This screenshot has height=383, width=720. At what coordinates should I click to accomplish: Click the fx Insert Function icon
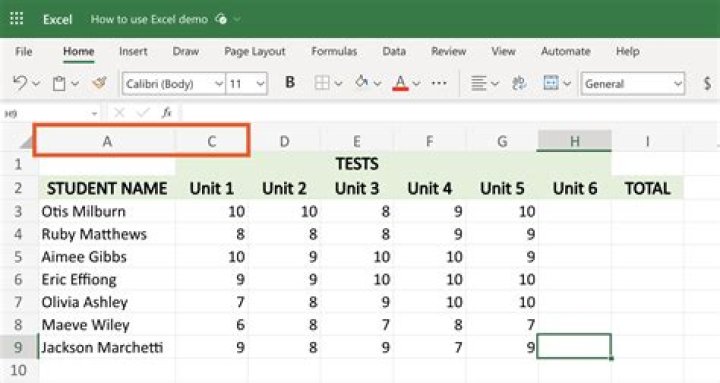pos(167,113)
